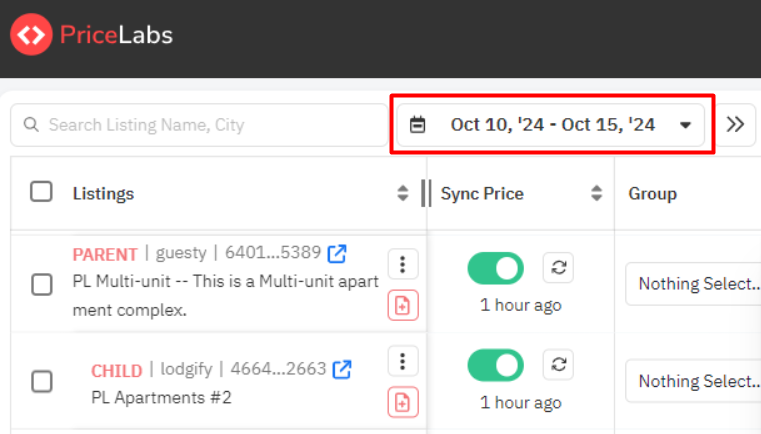
Task: Open Group dropdown for PL Apartments #2
Action: [x=693, y=381]
